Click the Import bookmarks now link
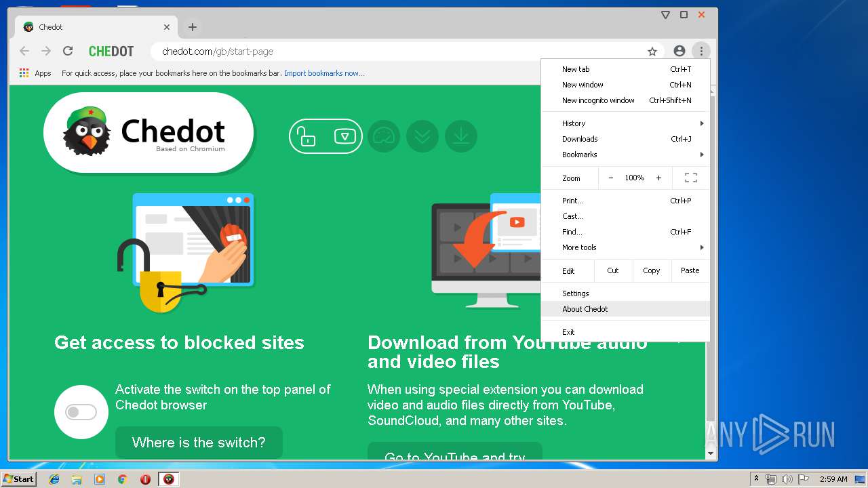 pyautogui.click(x=324, y=73)
